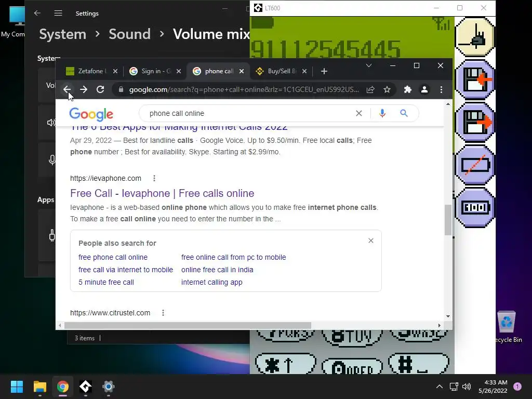Open options for ievaphone.com result

point(154,178)
